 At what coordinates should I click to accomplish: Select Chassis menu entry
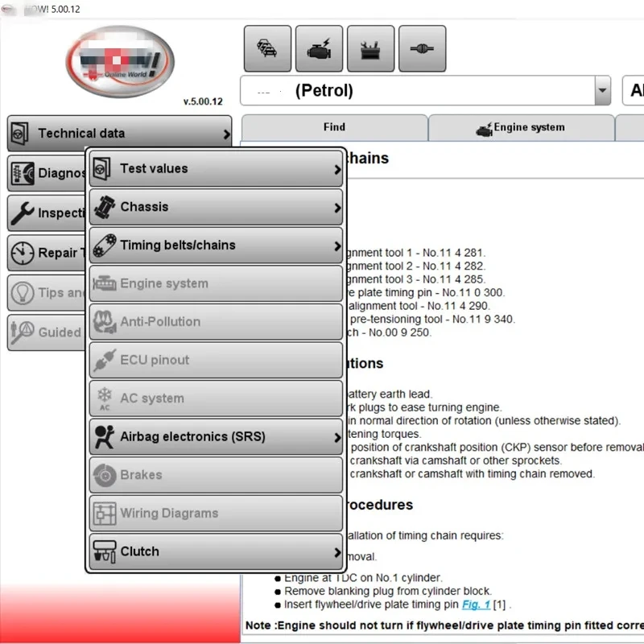pos(216,207)
